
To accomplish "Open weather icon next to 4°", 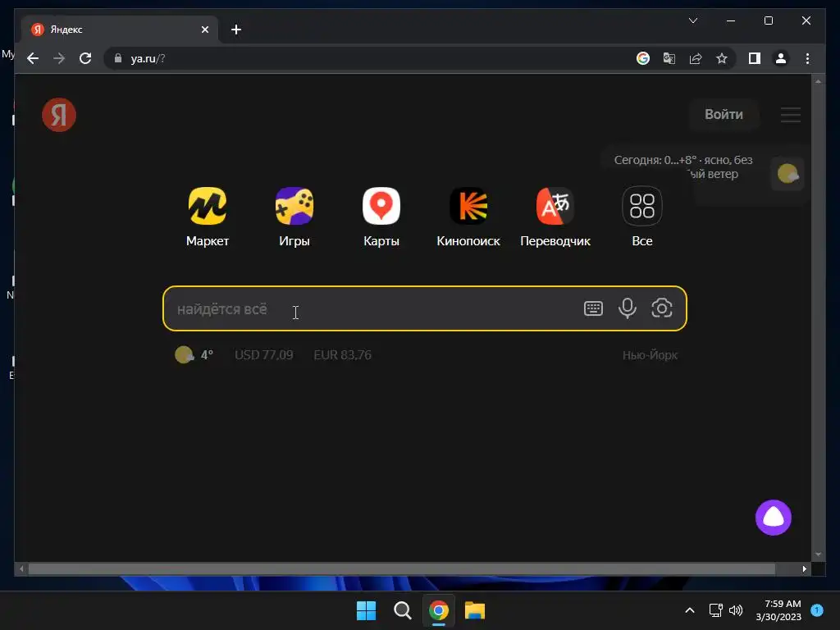I will (x=184, y=354).
